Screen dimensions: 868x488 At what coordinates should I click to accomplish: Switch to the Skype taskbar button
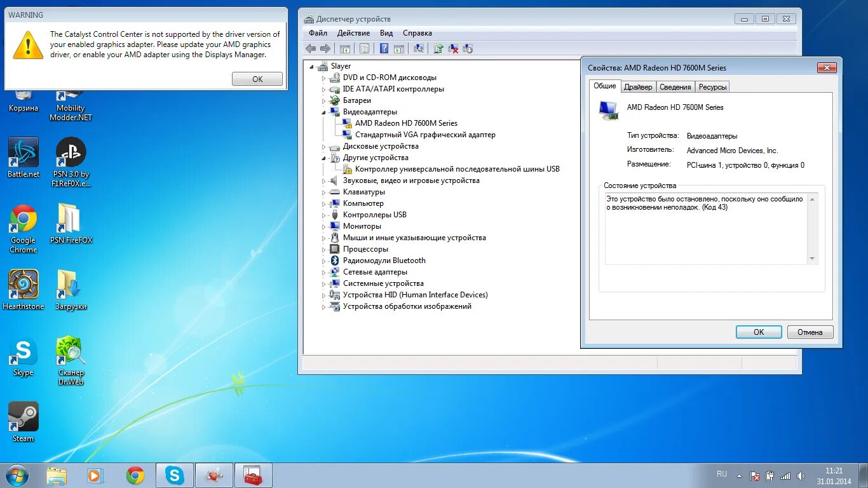(x=174, y=475)
